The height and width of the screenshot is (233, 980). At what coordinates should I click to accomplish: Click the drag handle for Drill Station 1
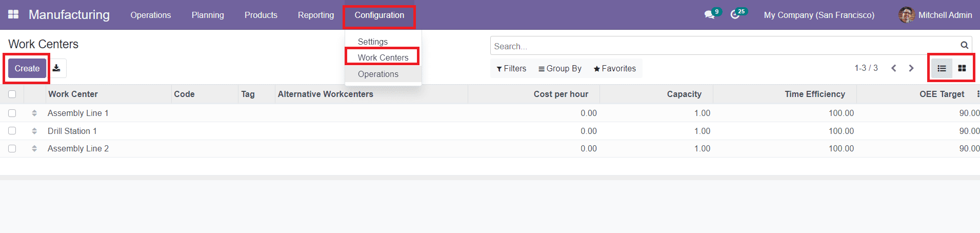[34, 131]
